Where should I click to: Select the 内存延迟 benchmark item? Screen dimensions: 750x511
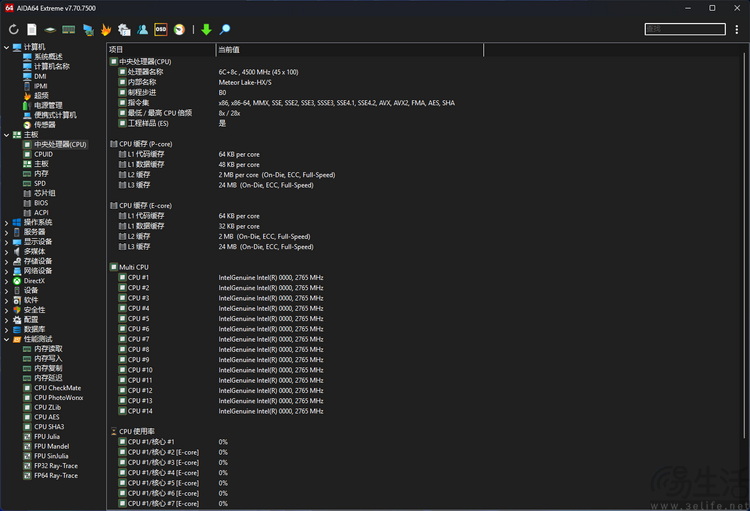[x=48, y=378]
